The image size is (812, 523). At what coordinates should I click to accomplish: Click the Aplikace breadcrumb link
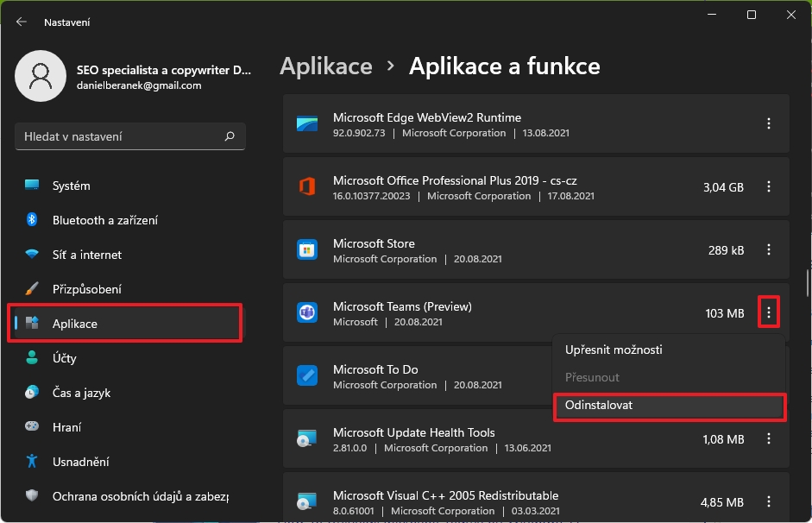click(x=326, y=66)
